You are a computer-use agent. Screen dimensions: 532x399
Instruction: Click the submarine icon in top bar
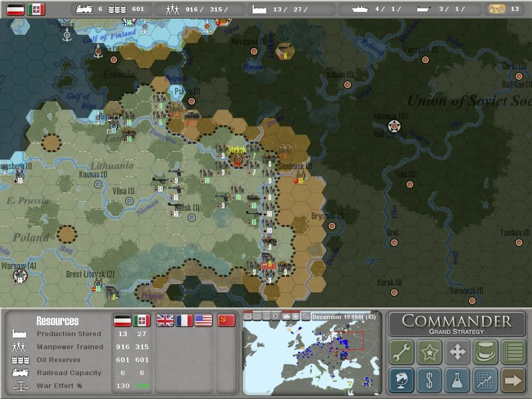pyautogui.click(x=424, y=9)
